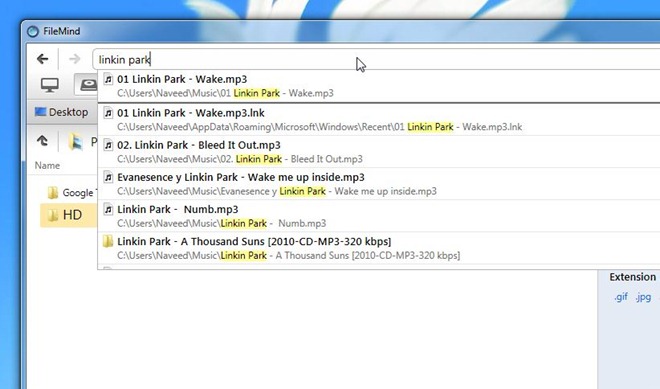Click the path text under Numb.mp3
Image resolution: width=660 pixels, height=389 pixels.
221,223
